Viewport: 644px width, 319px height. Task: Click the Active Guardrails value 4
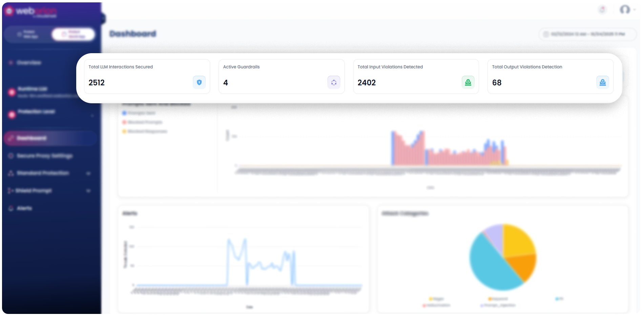pyautogui.click(x=226, y=83)
